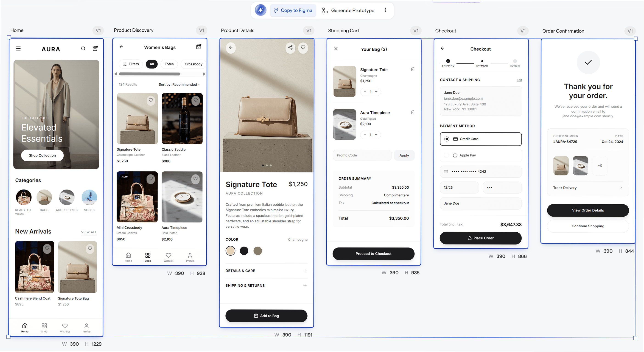Open the three-dot more options menu
Image resolution: width=644 pixels, height=352 pixels.
click(385, 10)
